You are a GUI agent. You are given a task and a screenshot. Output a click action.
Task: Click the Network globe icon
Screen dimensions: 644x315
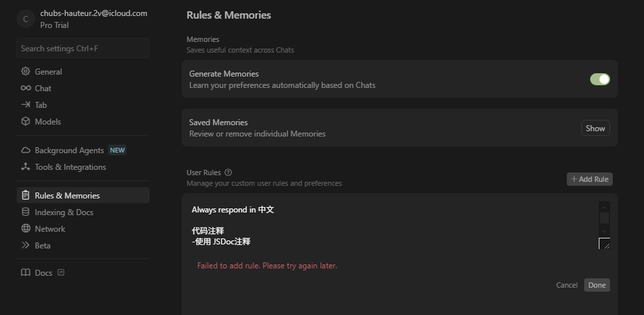26,229
